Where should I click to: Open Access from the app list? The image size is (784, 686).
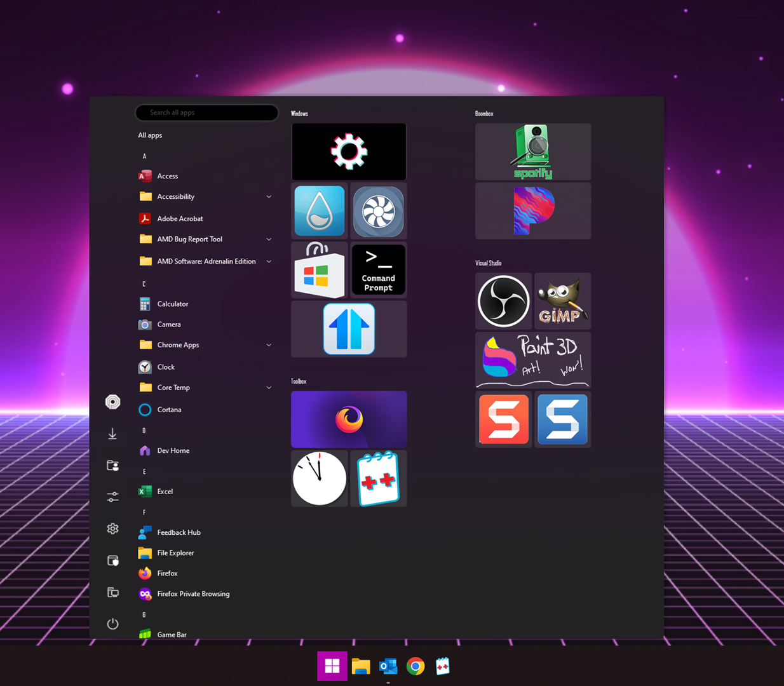tap(206, 176)
